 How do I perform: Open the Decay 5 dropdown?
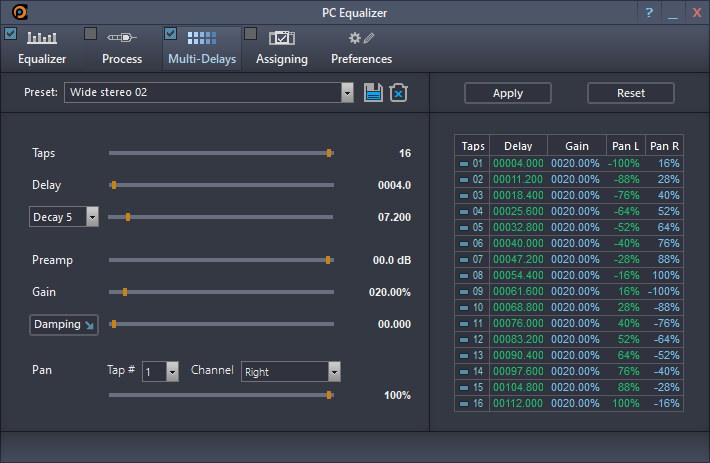92,217
